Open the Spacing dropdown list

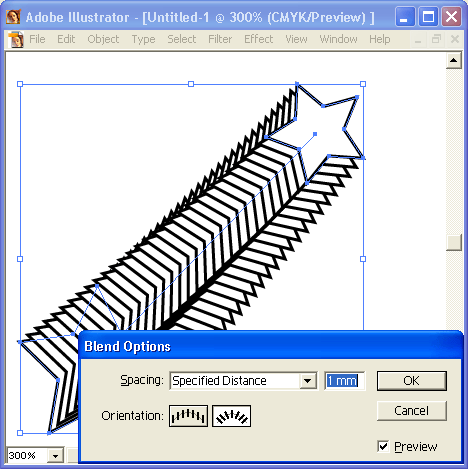(x=308, y=381)
